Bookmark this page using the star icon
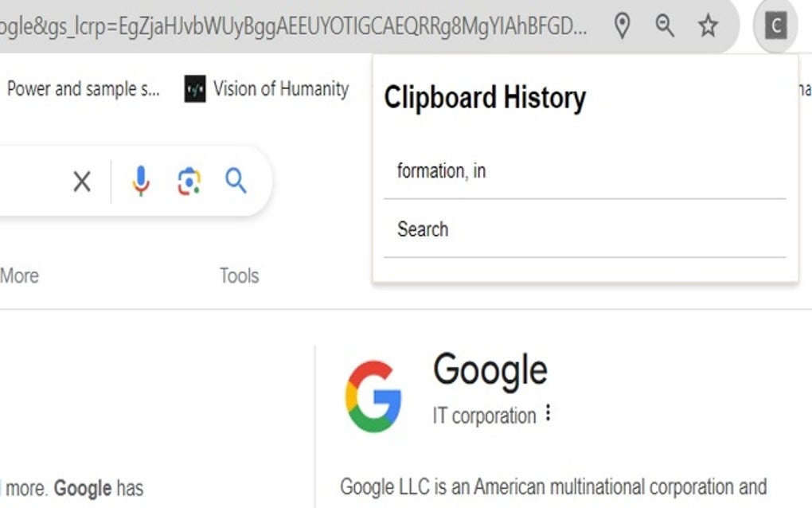This screenshot has height=508, width=812. 707,25
